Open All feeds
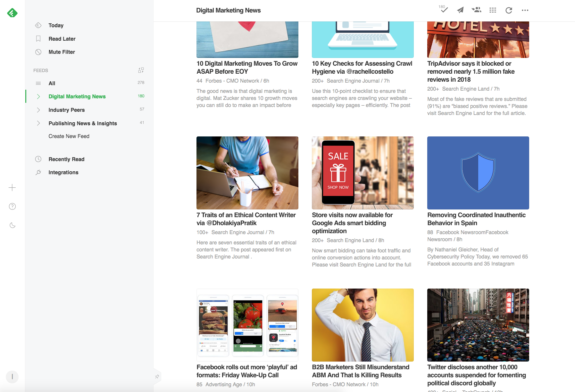Viewport: 575px width, 392px height. [52, 83]
